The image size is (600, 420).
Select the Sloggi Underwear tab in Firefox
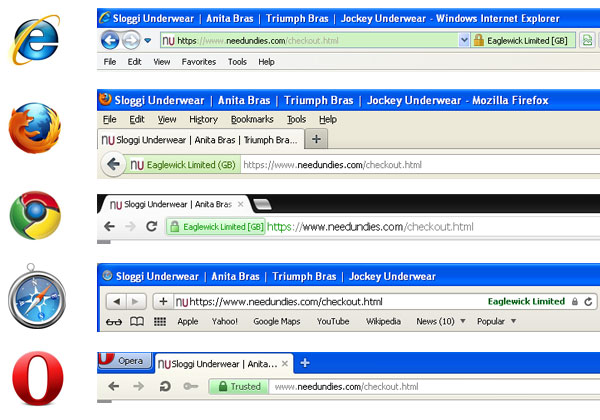pos(201,140)
